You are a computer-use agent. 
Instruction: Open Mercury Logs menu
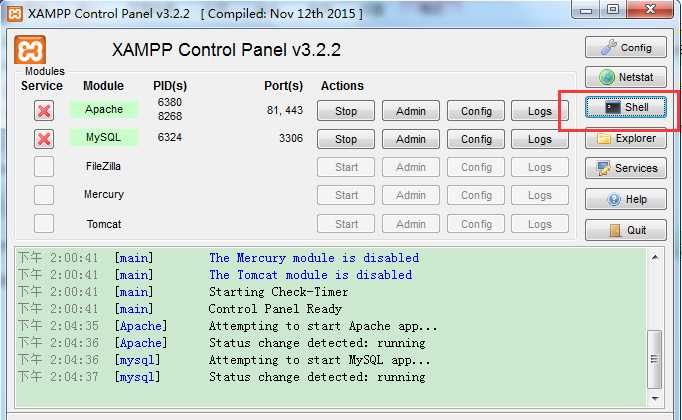point(540,196)
